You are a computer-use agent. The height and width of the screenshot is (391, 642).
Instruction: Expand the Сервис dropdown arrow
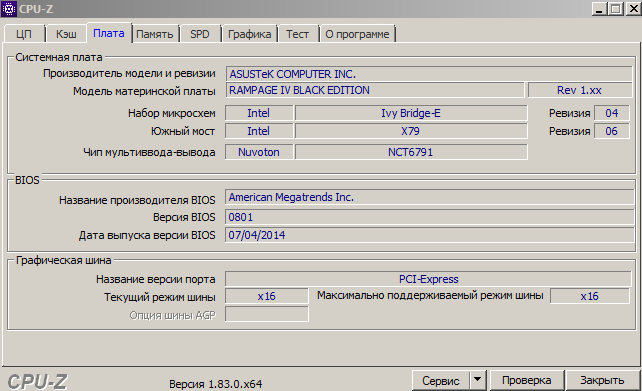pyautogui.click(x=477, y=380)
